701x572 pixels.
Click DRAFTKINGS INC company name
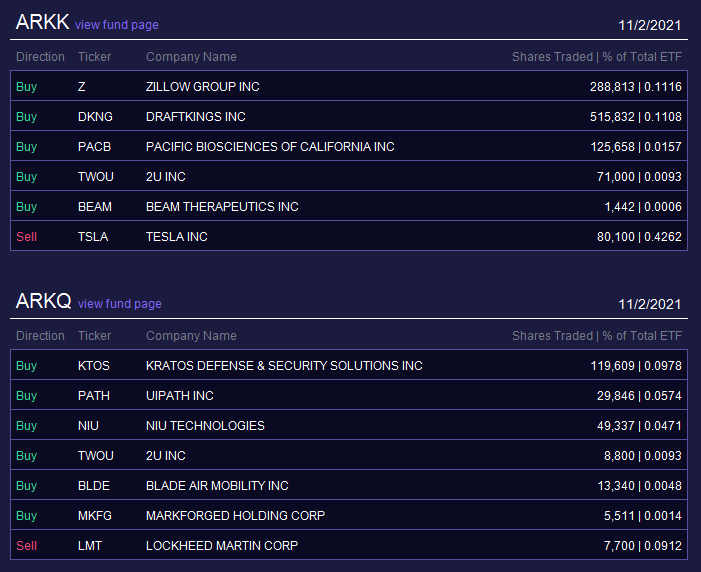click(x=196, y=117)
